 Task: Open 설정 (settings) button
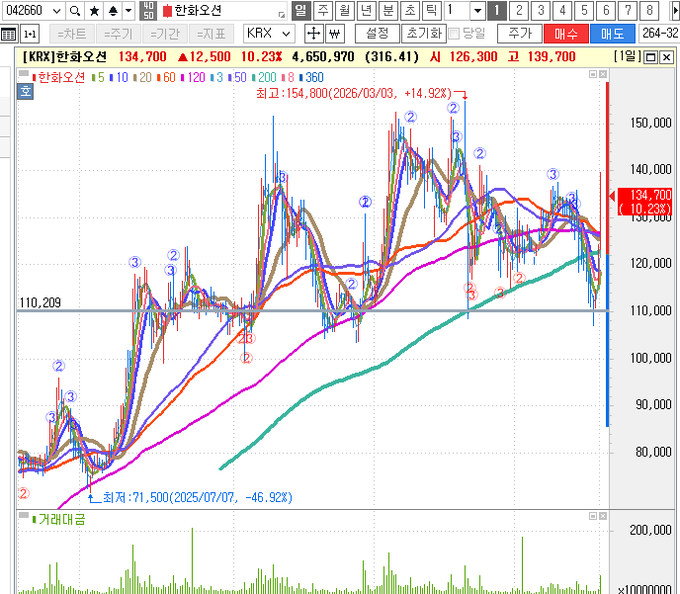click(377, 34)
